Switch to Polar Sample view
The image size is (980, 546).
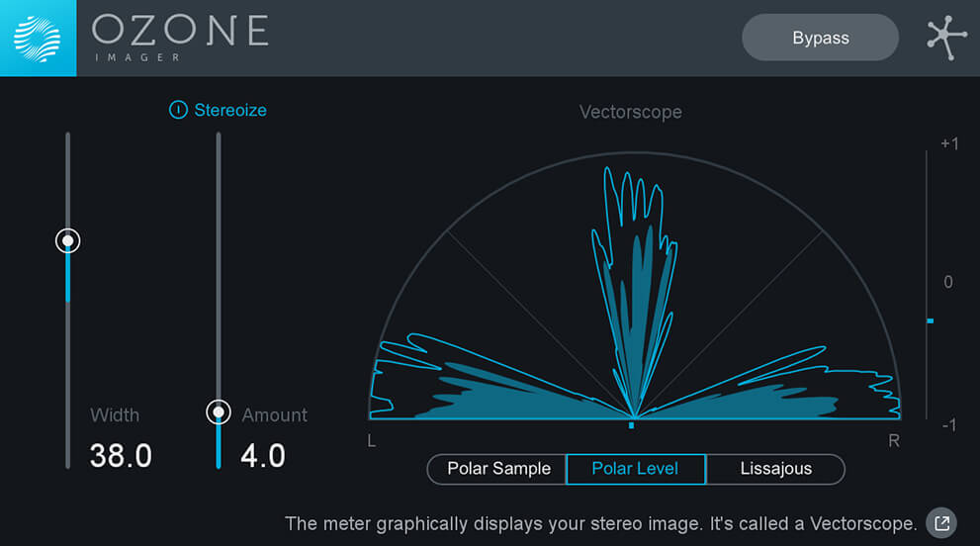[497, 469]
